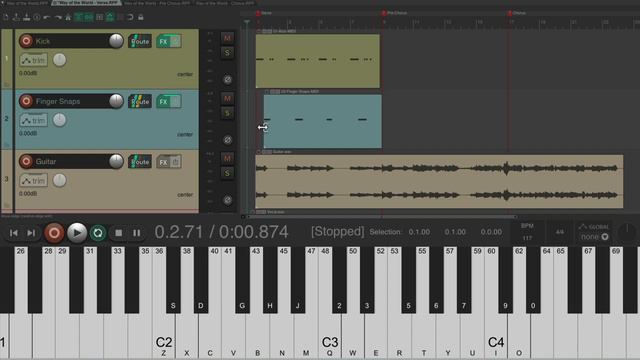Image resolution: width=640 pixels, height=360 pixels.
Task: Open Project Settings from the toolbar
Action: [37, 17]
